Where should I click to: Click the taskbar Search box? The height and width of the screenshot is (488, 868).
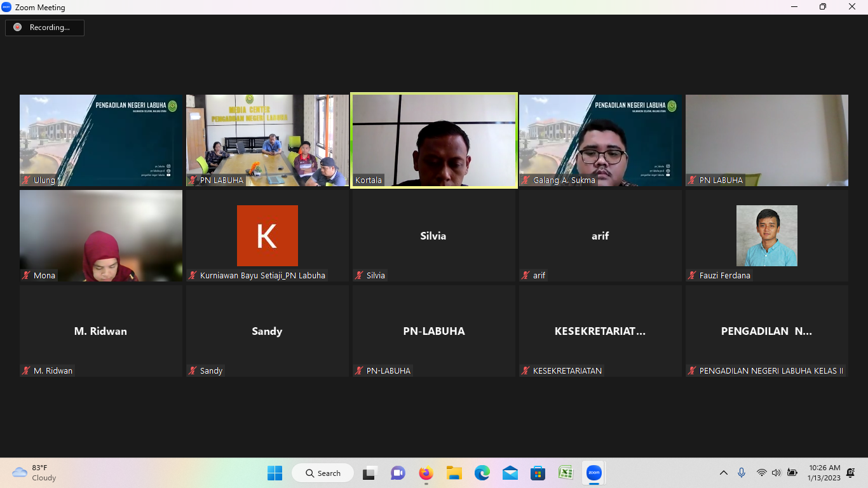tap(323, 473)
